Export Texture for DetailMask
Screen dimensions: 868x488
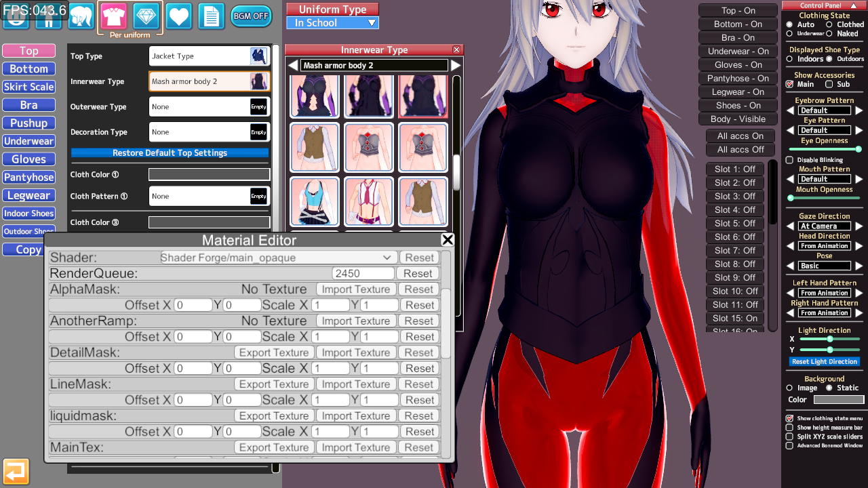point(274,352)
